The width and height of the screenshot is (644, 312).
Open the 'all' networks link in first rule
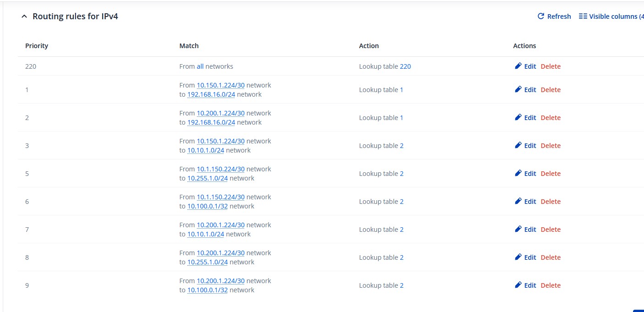coord(200,66)
